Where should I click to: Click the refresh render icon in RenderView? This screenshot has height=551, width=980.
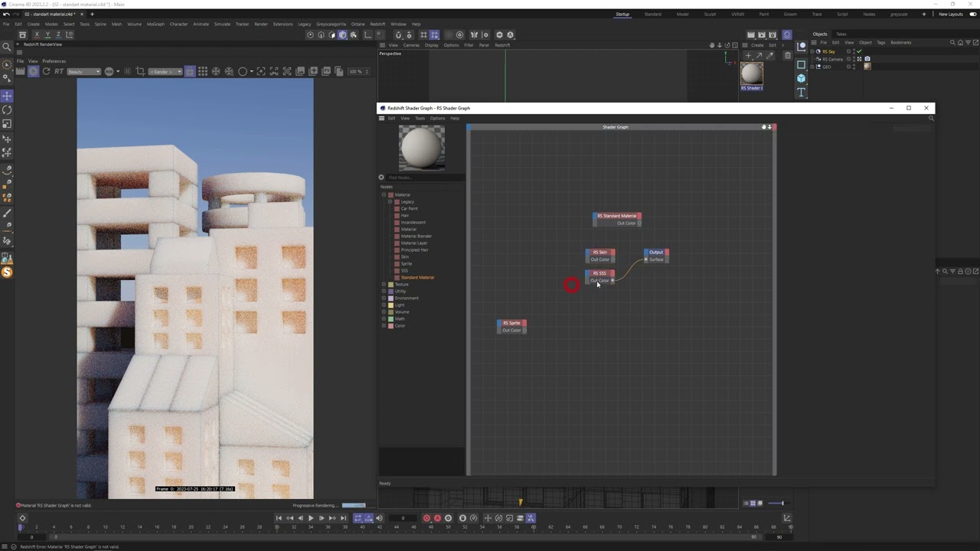coord(46,71)
